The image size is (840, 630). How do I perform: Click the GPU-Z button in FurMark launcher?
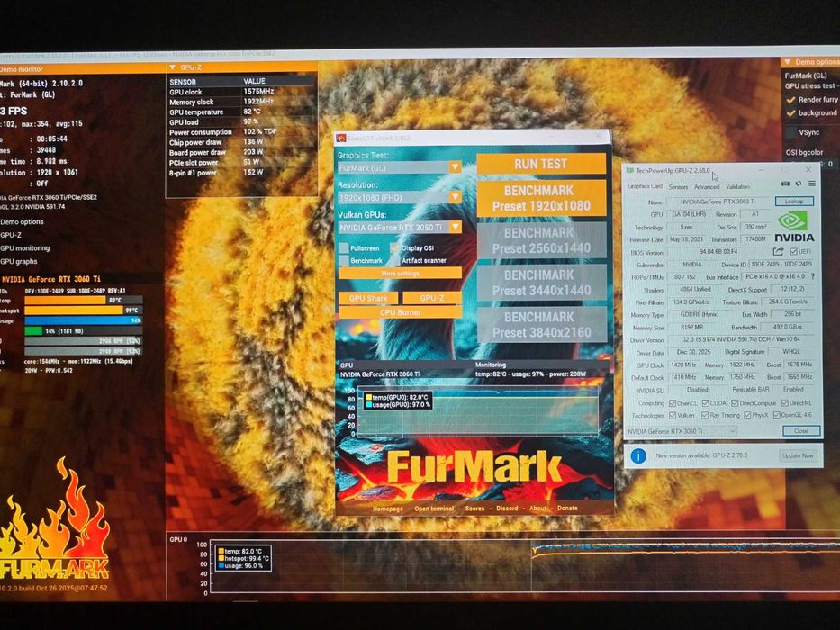coord(432,298)
